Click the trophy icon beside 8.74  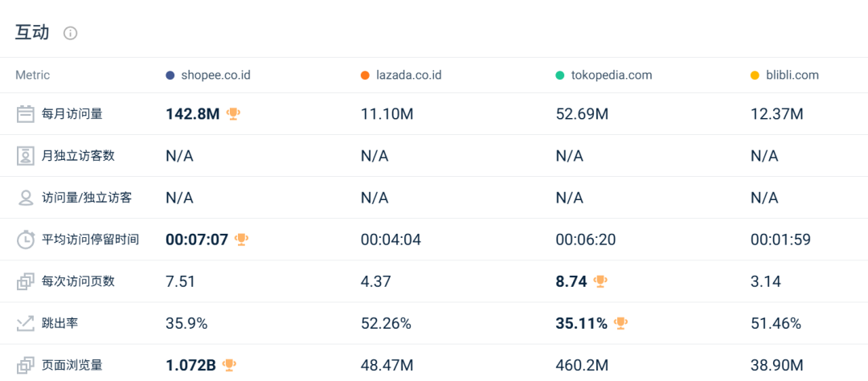click(600, 281)
